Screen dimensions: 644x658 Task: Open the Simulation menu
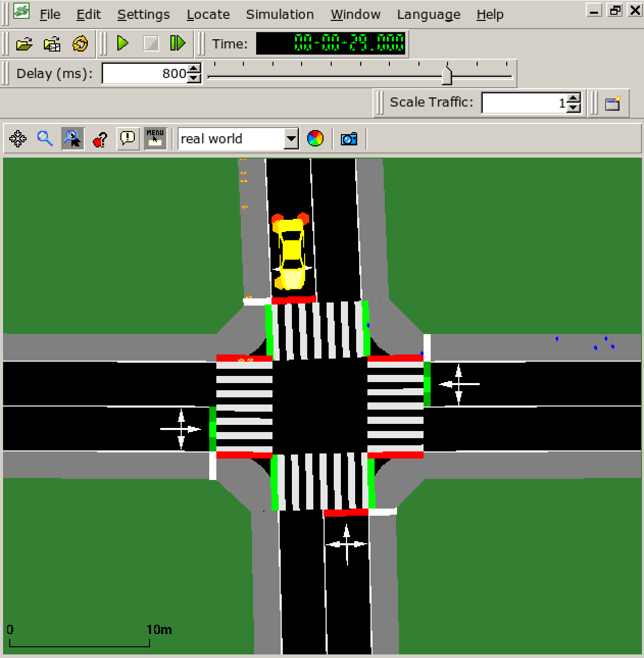[x=280, y=14]
